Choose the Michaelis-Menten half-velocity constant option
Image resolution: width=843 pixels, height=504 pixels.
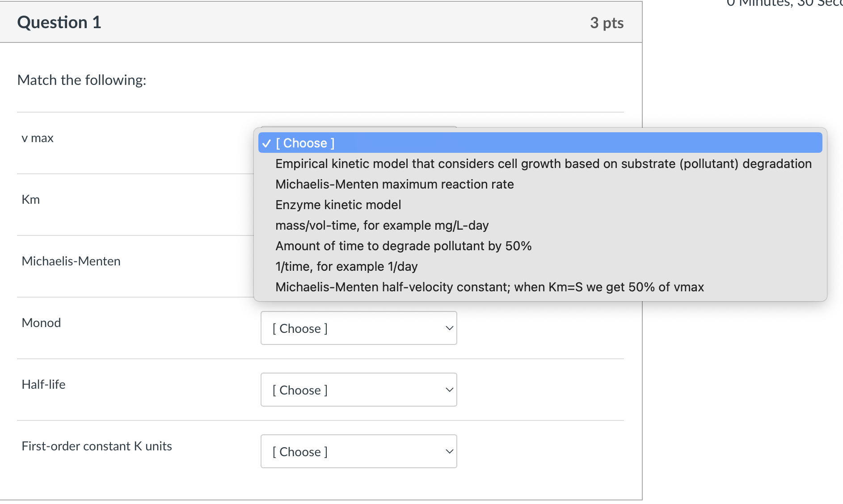point(489,287)
